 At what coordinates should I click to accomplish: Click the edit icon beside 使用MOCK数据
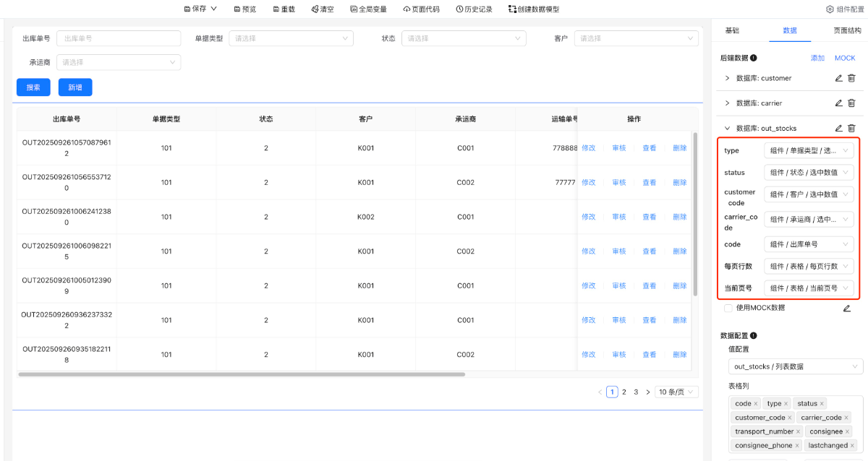tap(847, 309)
